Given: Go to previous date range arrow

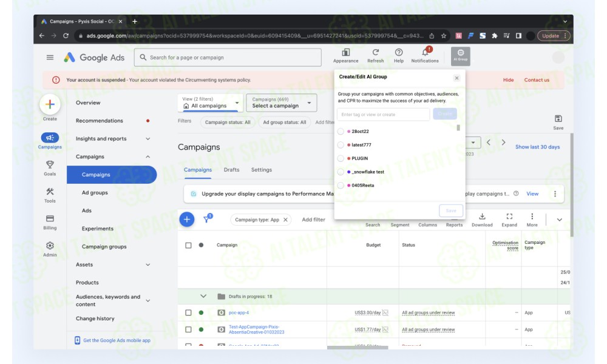Looking at the screenshot, I should pyautogui.click(x=489, y=143).
